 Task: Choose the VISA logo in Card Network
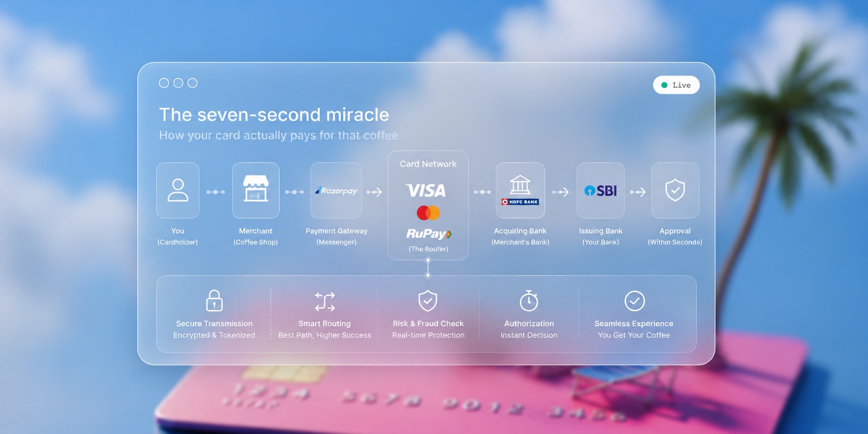pyautogui.click(x=426, y=190)
